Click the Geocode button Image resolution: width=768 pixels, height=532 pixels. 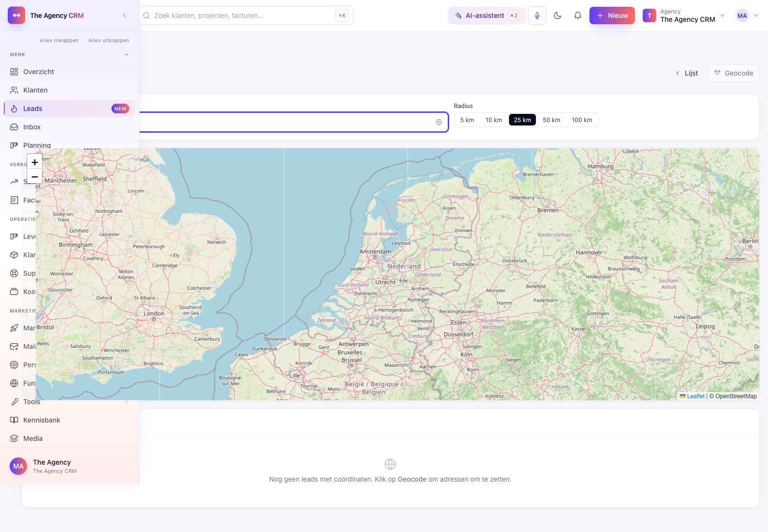click(734, 73)
